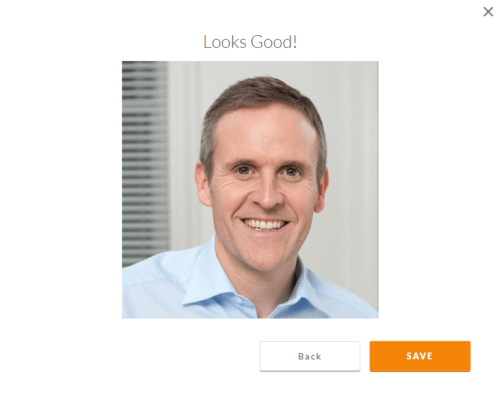This screenshot has height=401, width=500.
Task: Exit the preview using the close icon
Action: point(488,12)
